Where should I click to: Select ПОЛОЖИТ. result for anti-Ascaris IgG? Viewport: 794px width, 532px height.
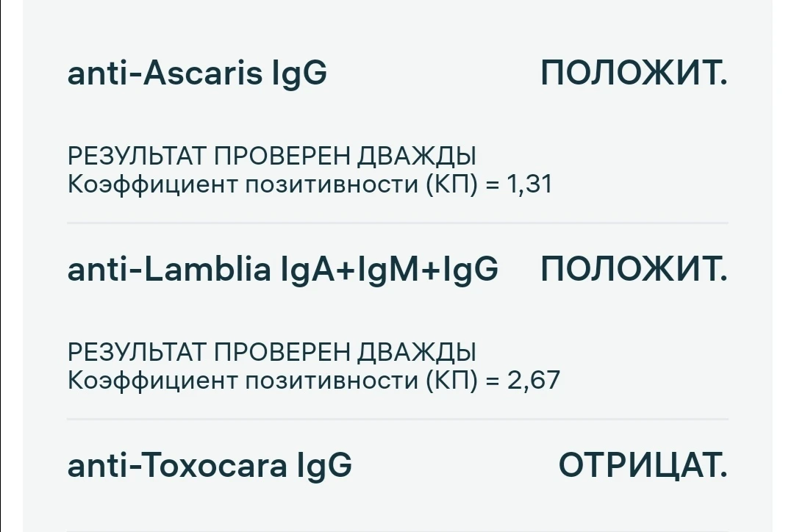click(634, 73)
